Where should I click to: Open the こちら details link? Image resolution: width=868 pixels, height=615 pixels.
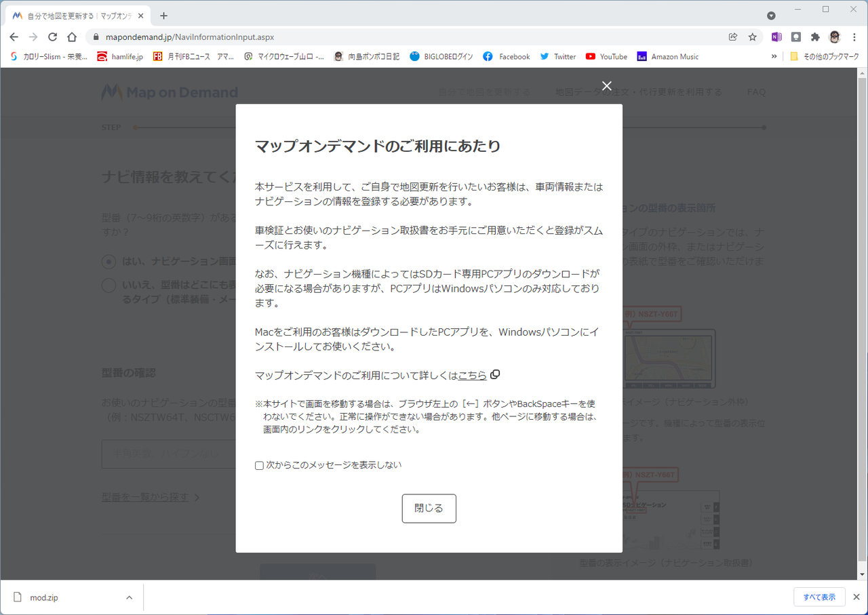472,375
